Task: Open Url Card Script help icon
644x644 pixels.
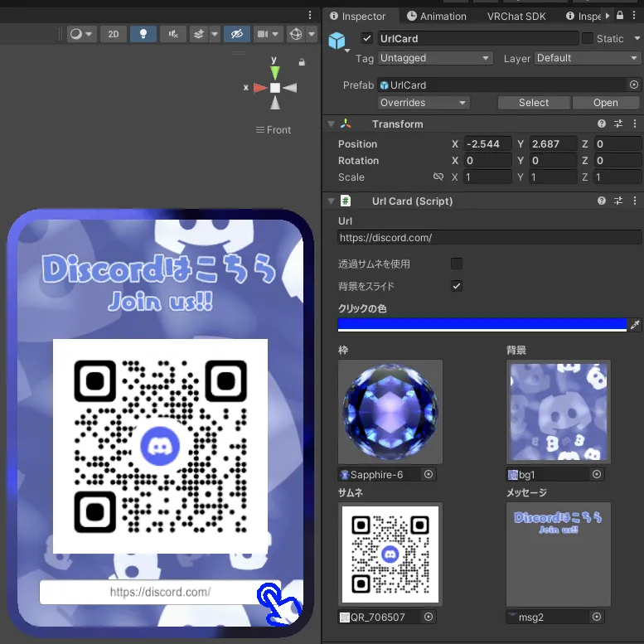Action: pyautogui.click(x=602, y=201)
